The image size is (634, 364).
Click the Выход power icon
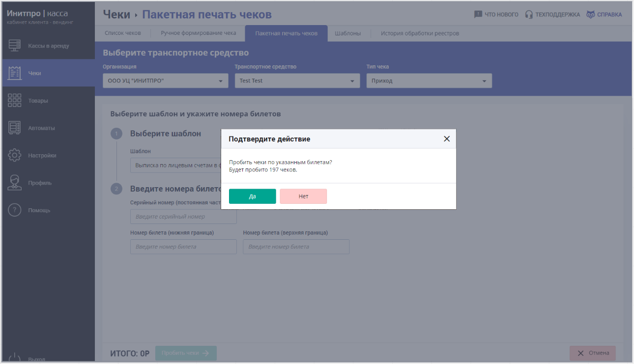coord(15,358)
